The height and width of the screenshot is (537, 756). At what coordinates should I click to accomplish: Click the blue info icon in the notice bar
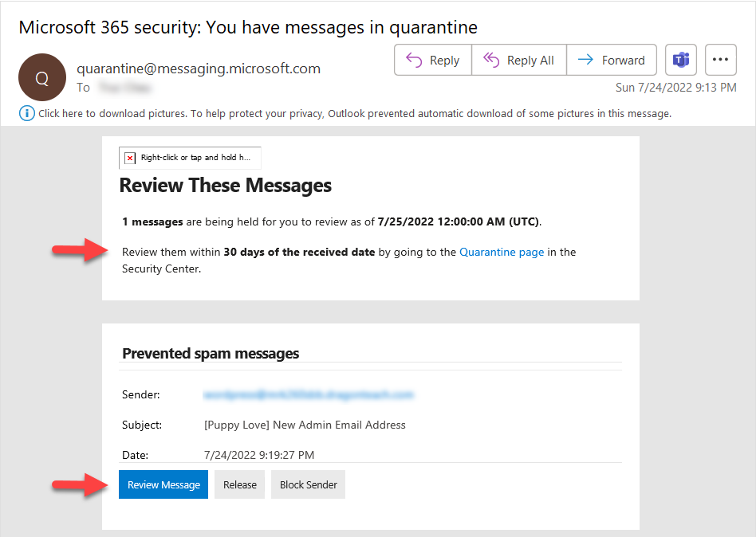click(26, 114)
